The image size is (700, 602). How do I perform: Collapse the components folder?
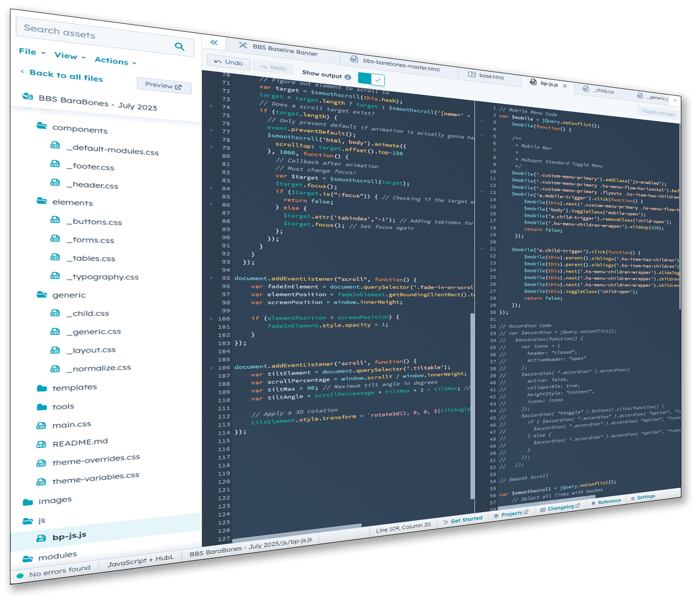point(42,125)
